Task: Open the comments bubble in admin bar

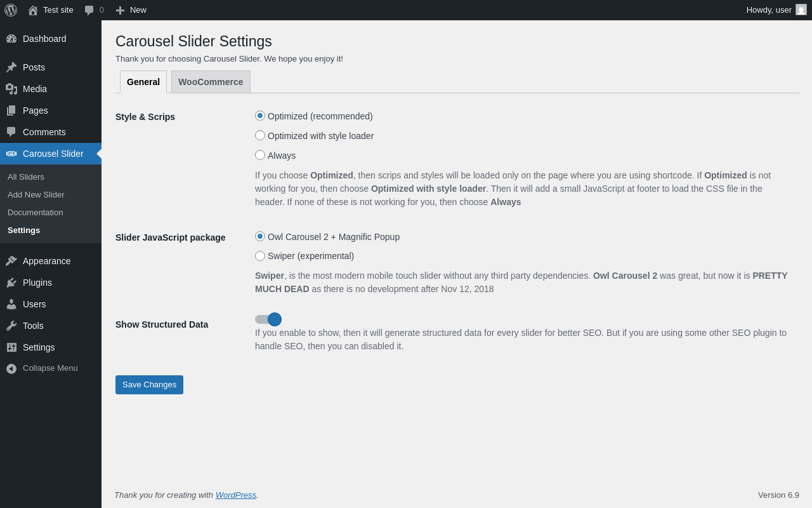Action: 89,10
